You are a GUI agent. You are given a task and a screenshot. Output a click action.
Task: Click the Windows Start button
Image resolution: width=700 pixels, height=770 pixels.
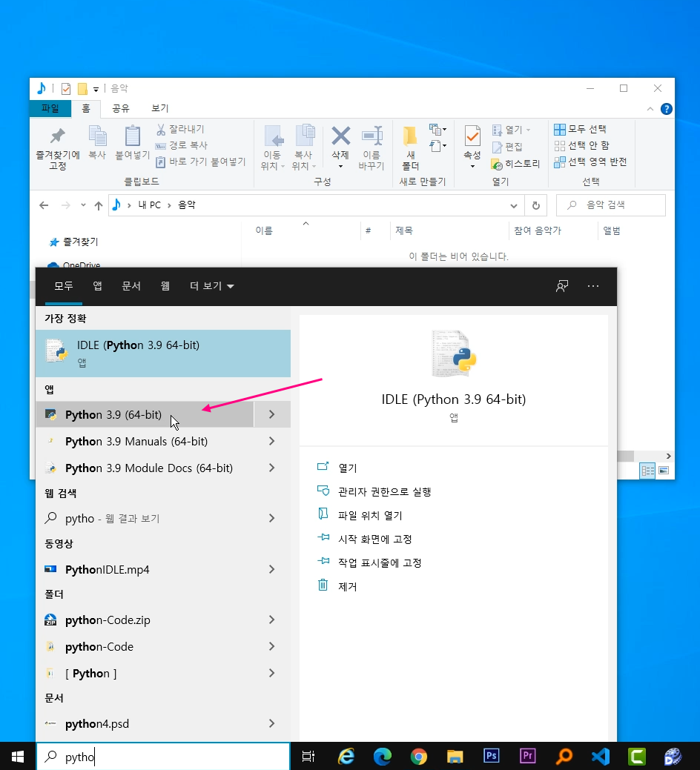18,756
